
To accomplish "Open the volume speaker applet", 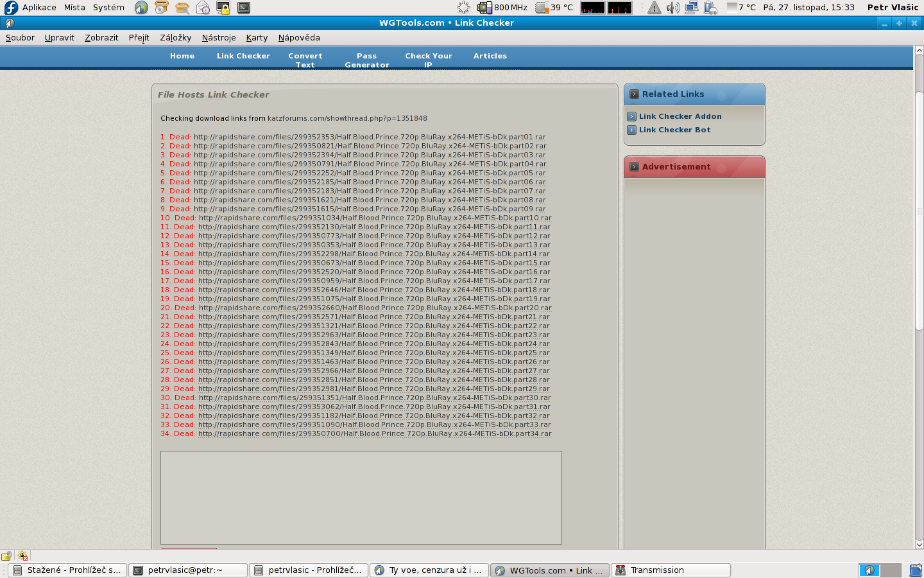I will pos(672,8).
